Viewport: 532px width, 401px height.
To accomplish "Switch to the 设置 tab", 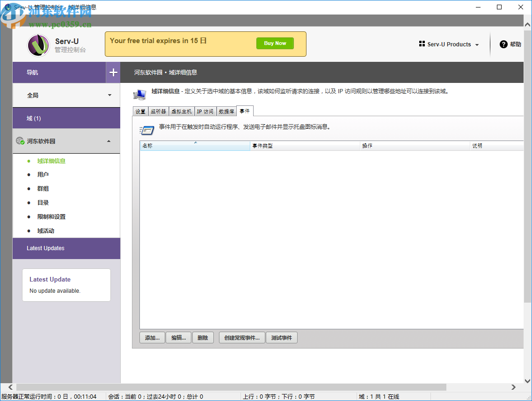I will [140, 111].
